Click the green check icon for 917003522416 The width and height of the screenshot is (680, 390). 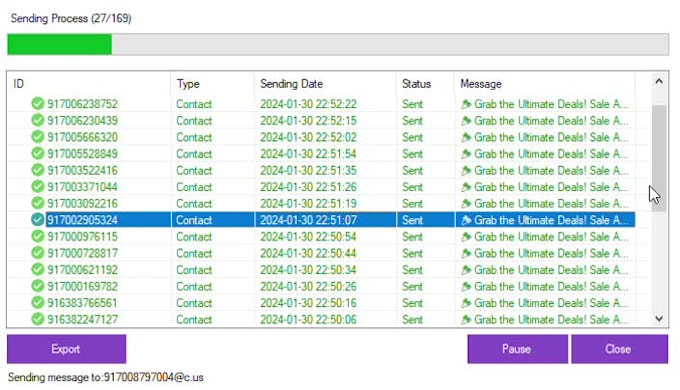pyautogui.click(x=38, y=170)
